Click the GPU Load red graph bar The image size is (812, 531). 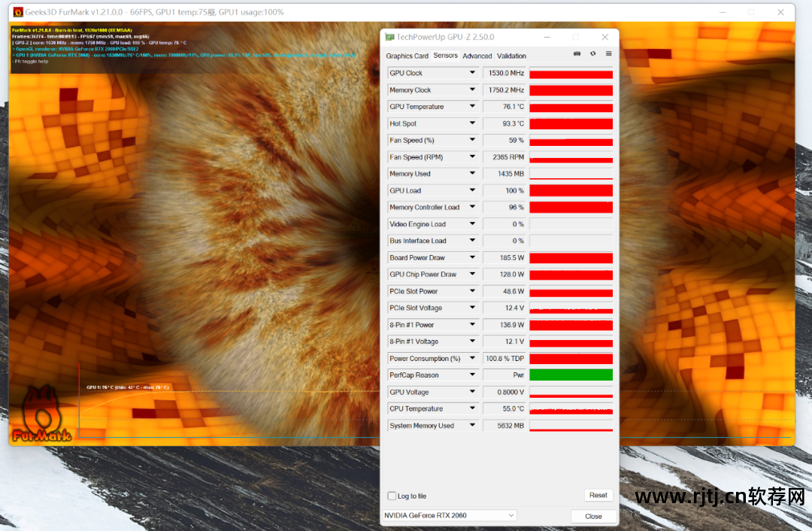pyautogui.click(x=571, y=190)
